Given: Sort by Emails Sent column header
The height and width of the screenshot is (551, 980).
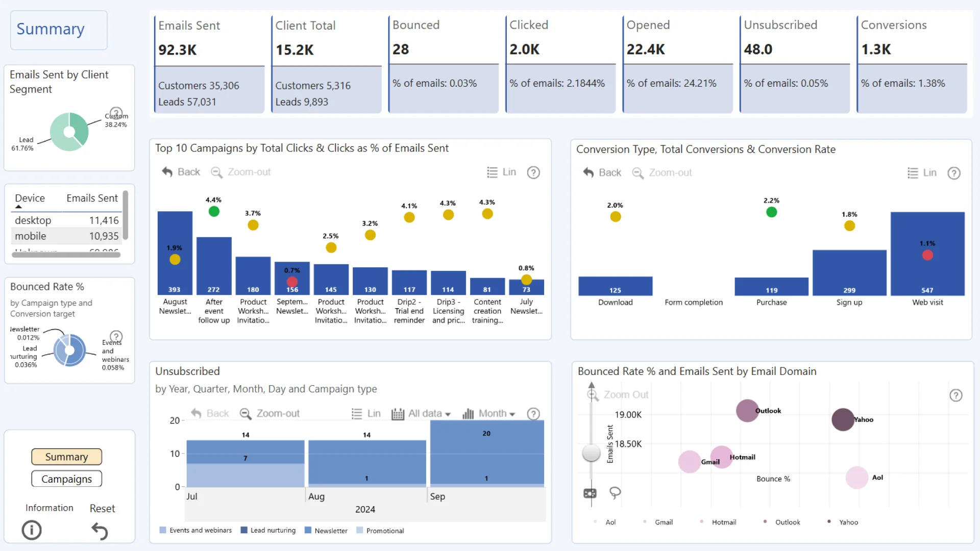Looking at the screenshot, I should coord(92,198).
